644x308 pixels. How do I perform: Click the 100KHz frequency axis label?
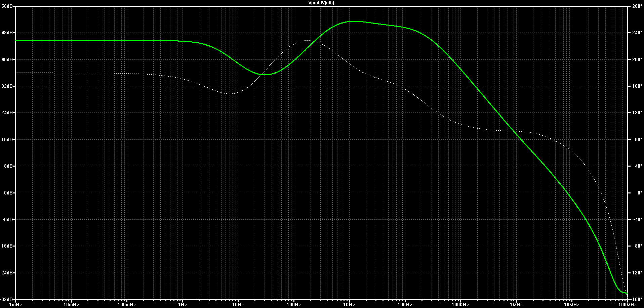click(x=460, y=305)
